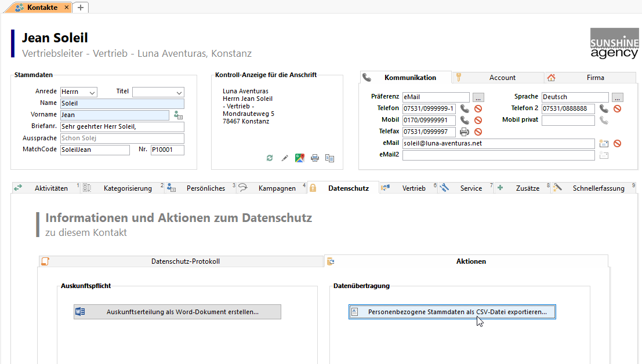Open a new tab with plus button
Image resolution: width=642 pixels, height=364 pixels.
80,8
